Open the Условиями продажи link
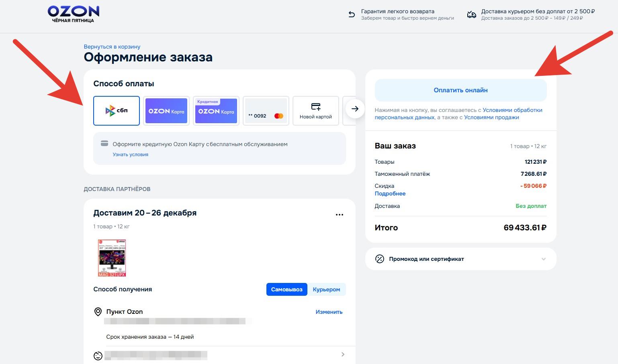The width and height of the screenshot is (618, 364). [x=491, y=118]
